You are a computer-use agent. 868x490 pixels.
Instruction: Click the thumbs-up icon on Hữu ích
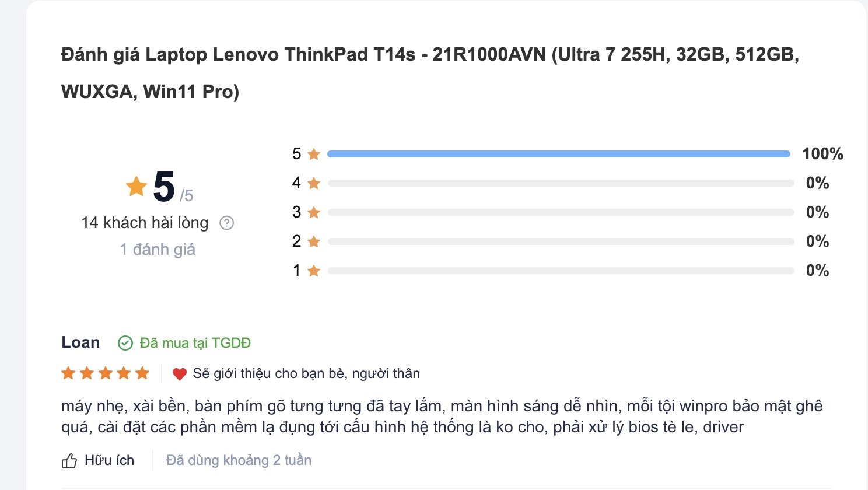(x=69, y=460)
